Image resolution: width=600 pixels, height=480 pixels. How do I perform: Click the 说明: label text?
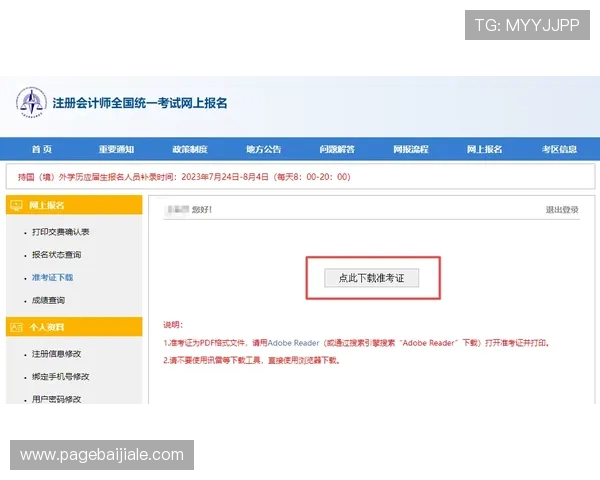point(173,325)
